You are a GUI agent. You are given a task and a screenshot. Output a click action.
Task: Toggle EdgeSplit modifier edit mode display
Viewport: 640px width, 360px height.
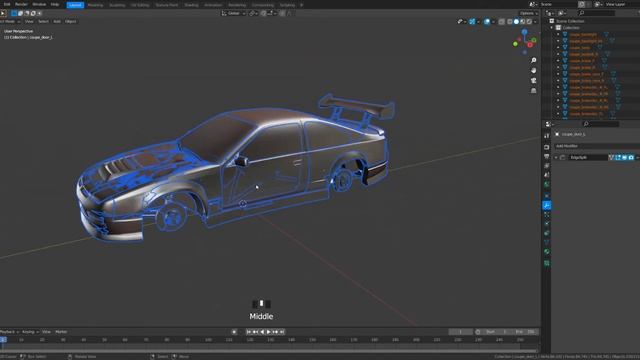click(x=618, y=158)
